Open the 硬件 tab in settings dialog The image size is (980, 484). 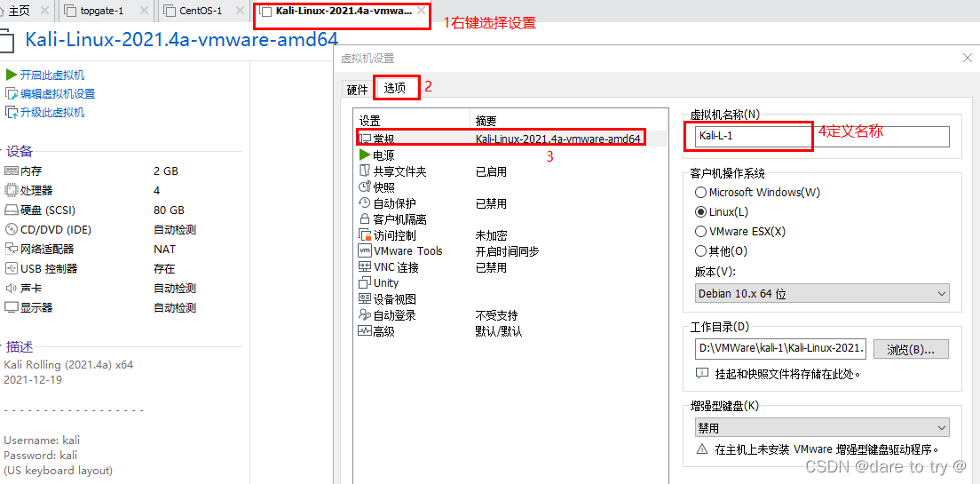tap(358, 90)
